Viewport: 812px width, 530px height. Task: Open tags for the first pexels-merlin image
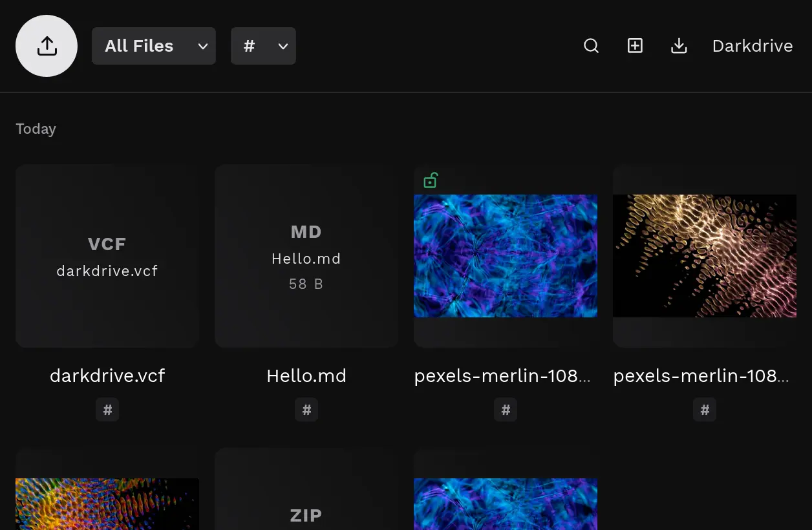click(505, 409)
